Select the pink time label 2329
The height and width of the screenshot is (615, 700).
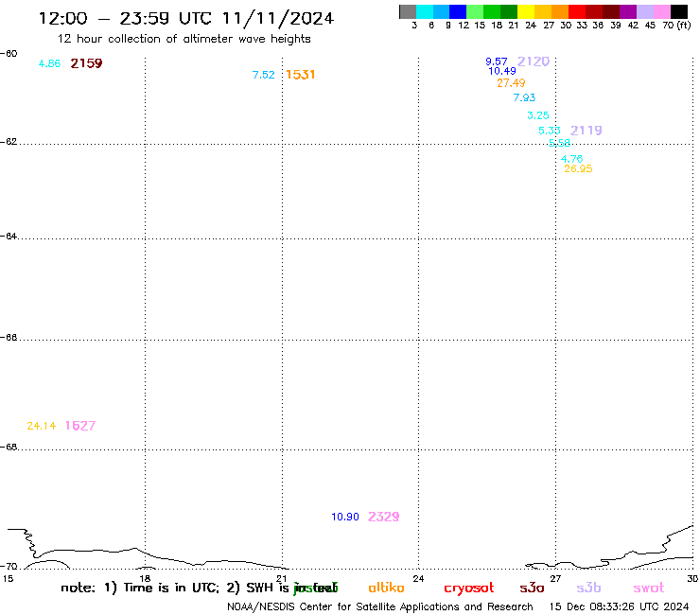tap(383, 517)
